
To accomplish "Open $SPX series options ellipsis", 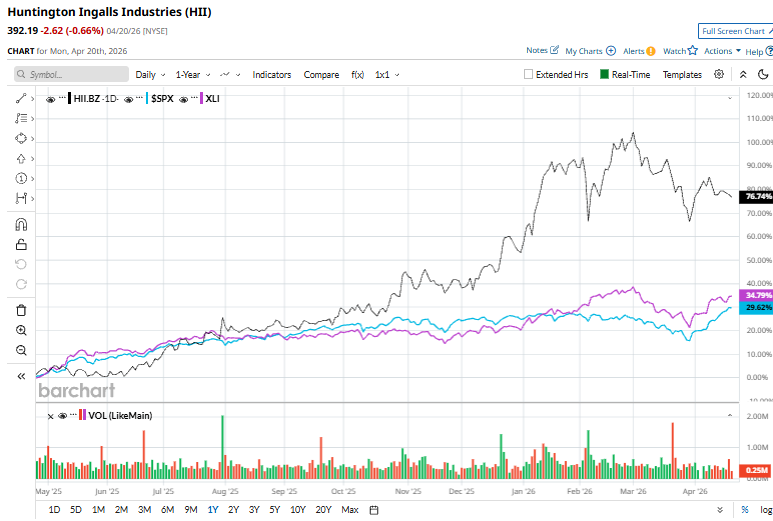I will coord(140,98).
